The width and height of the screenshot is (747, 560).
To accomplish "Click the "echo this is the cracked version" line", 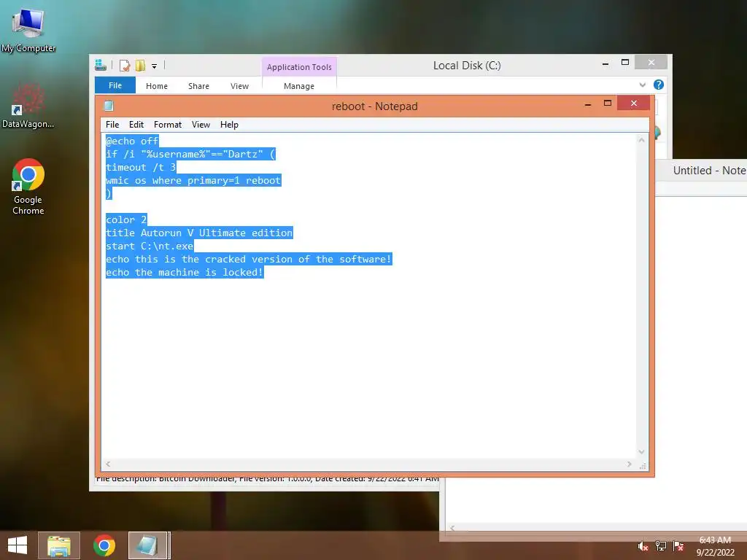I will [x=249, y=259].
